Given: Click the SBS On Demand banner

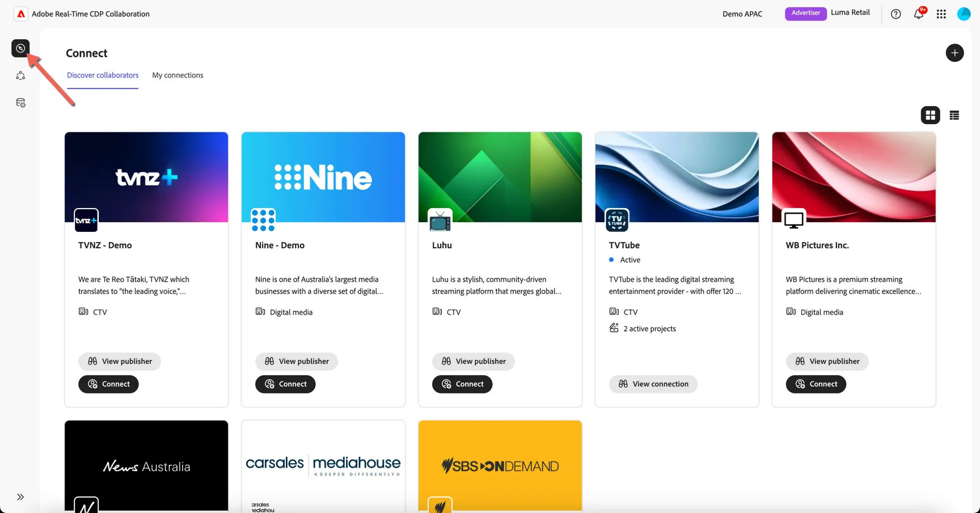Looking at the screenshot, I should point(500,466).
